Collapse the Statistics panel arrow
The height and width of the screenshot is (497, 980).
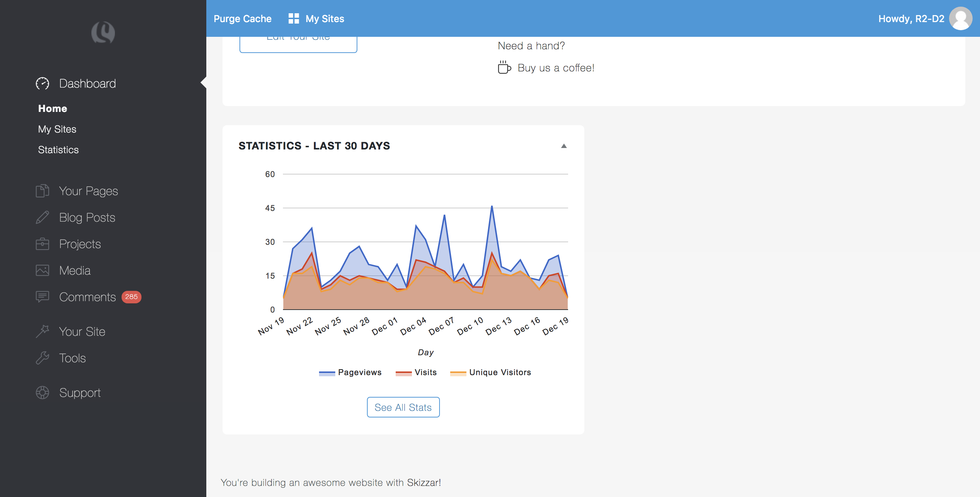coord(564,146)
